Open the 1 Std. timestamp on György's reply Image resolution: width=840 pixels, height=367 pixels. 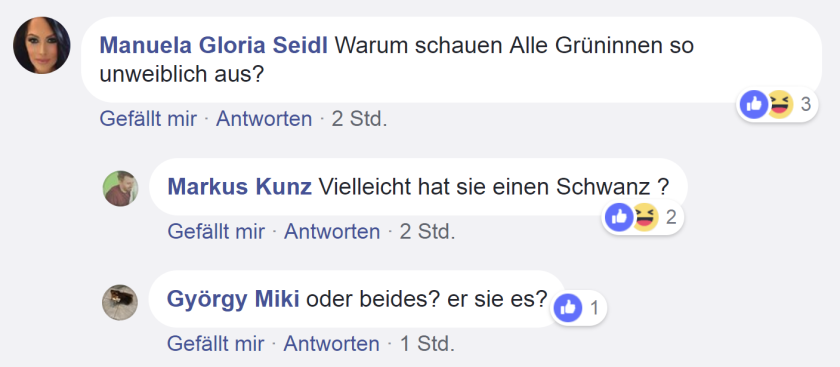[x=428, y=344]
